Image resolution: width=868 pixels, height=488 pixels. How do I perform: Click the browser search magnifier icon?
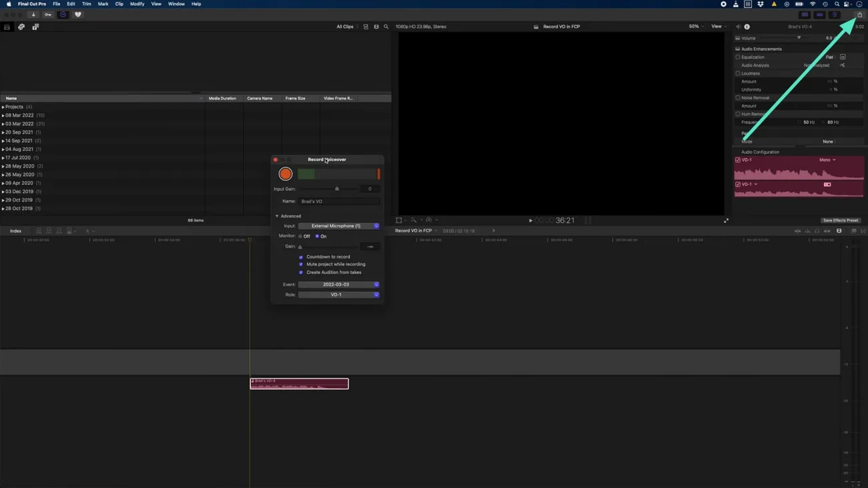coord(386,27)
